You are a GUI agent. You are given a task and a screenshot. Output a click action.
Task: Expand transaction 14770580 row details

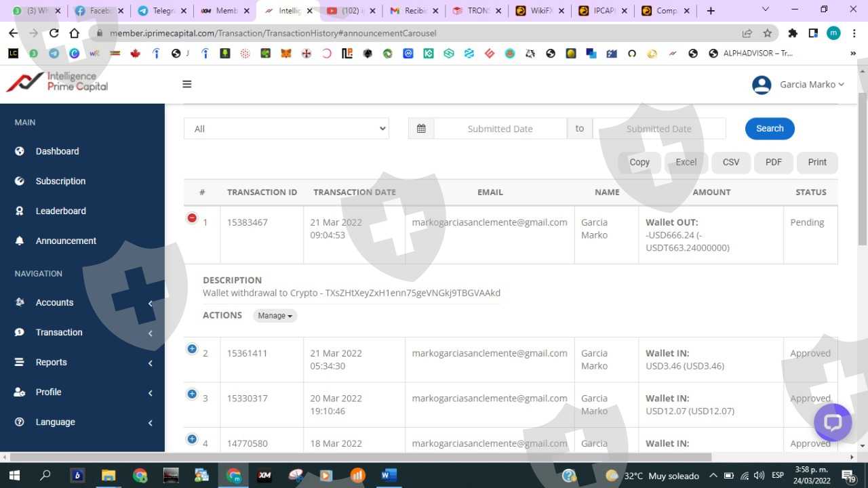(192, 439)
